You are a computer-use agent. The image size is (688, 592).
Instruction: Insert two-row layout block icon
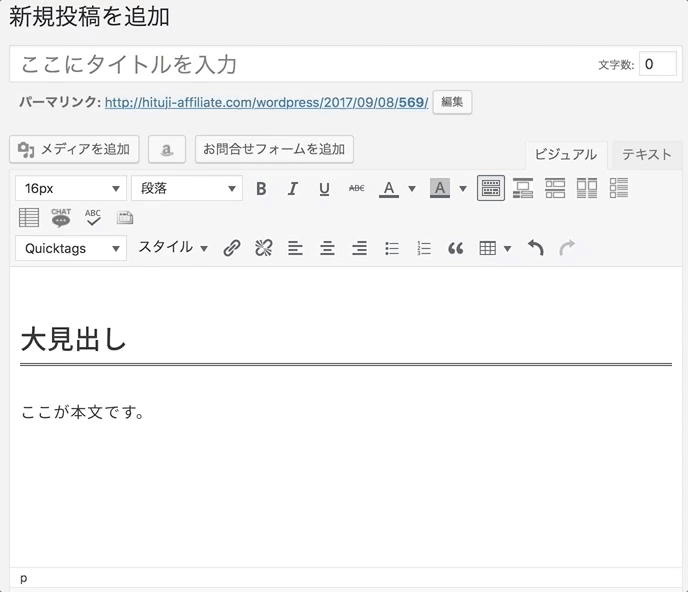555,188
